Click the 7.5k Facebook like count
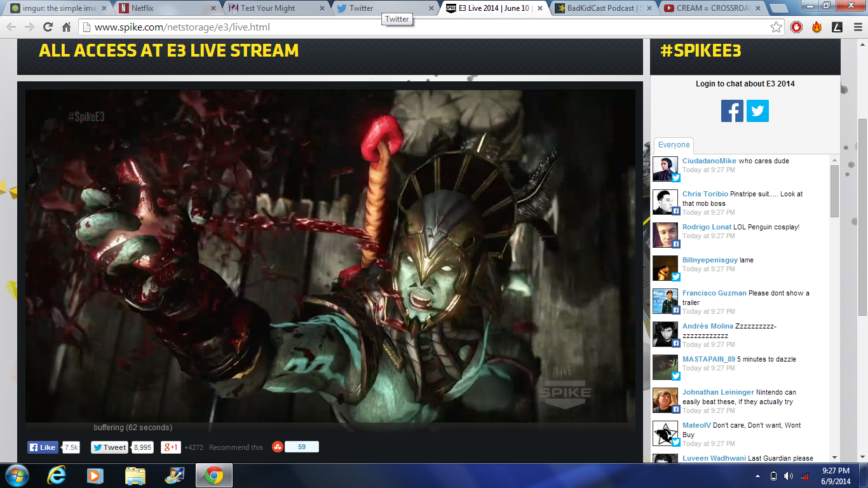This screenshot has width=868, height=488. (71, 447)
